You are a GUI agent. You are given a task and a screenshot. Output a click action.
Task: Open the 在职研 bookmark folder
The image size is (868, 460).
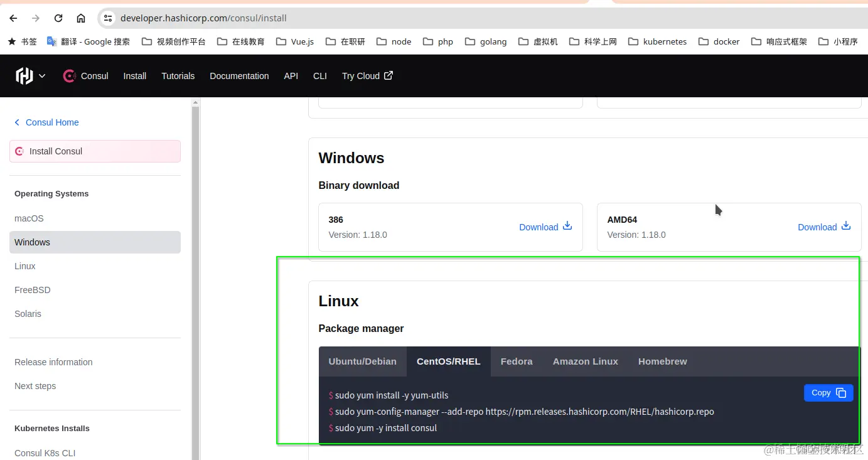point(345,41)
